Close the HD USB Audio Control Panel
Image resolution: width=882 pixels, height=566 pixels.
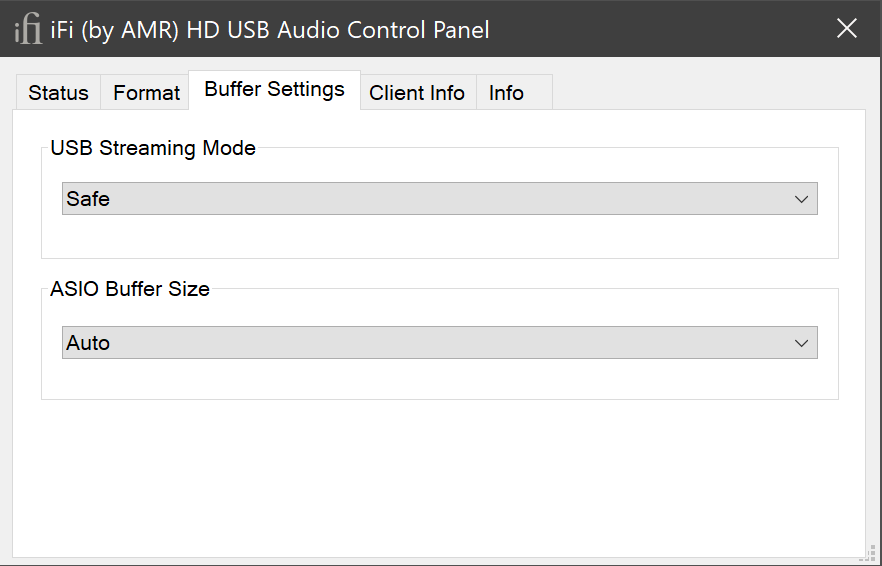pos(846,29)
